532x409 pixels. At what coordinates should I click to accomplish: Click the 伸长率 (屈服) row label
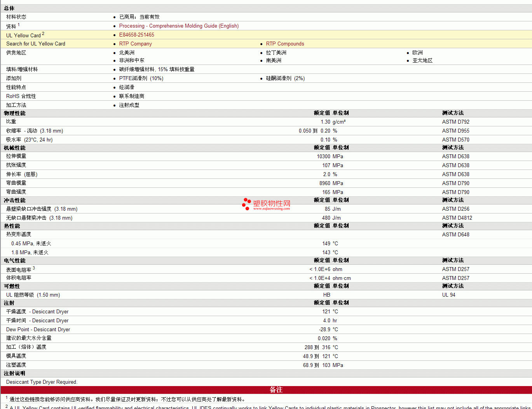tap(22, 174)
